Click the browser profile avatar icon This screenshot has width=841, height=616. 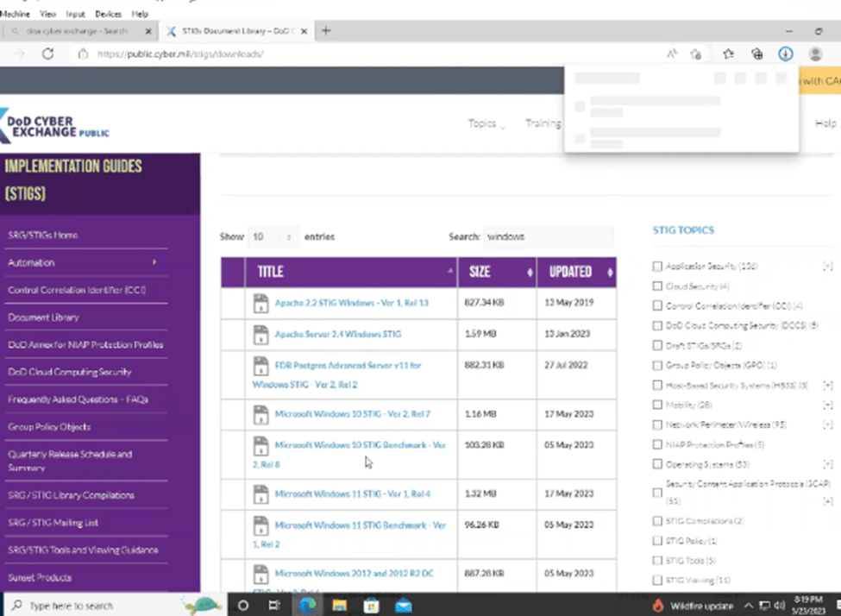point(815,53)
